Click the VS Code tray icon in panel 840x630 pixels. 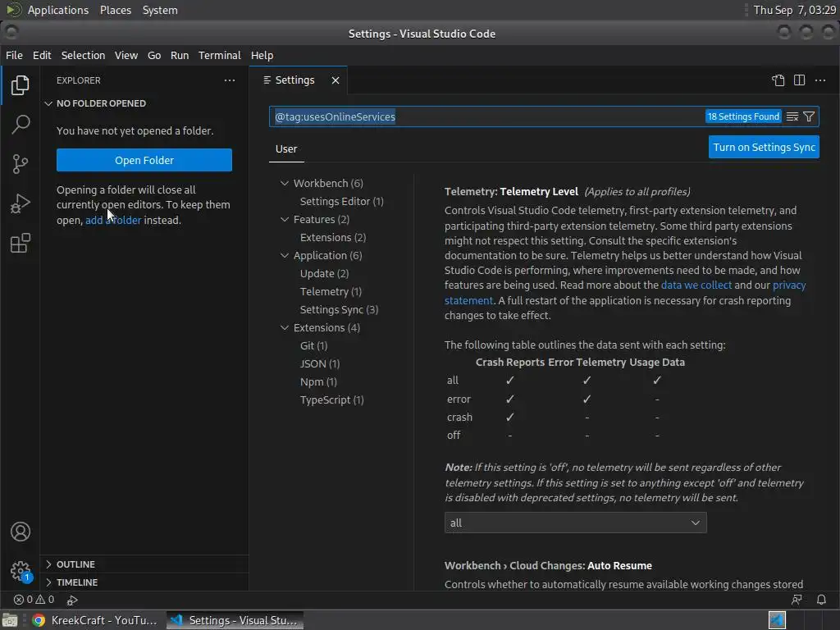777,620
